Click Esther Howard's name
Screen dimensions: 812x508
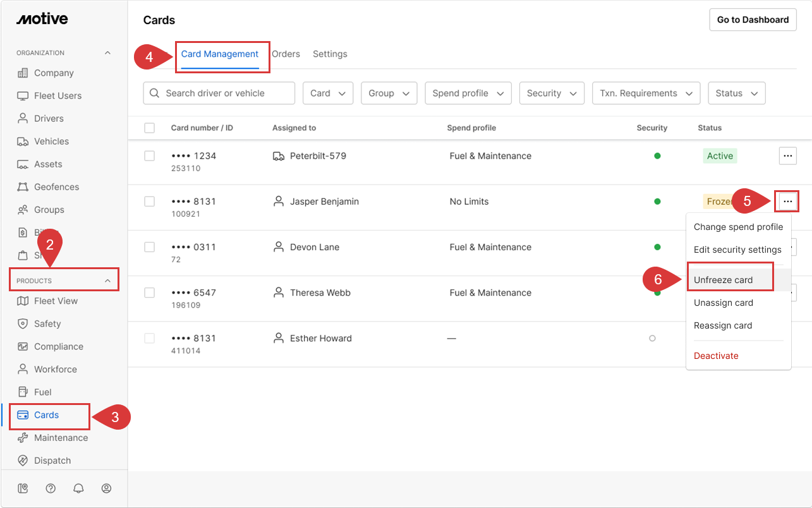click(321, 338)
